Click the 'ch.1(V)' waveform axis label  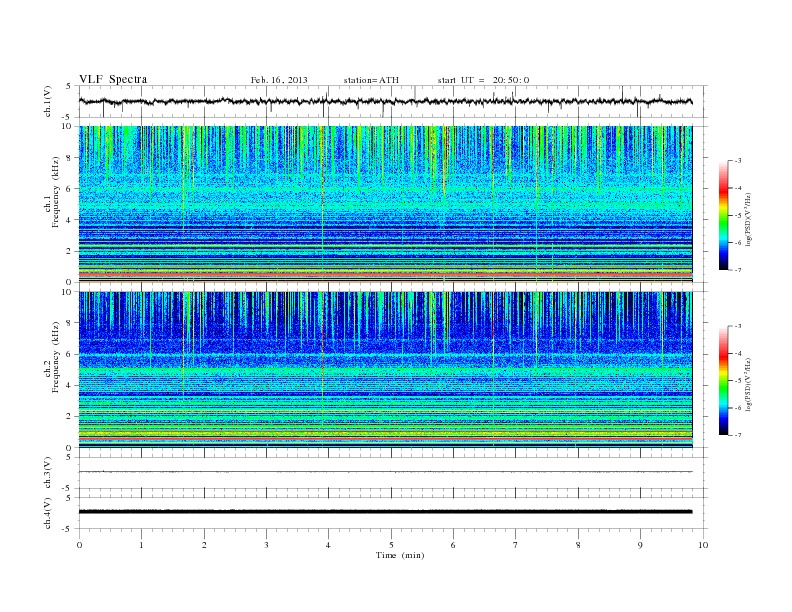(48, 101)
